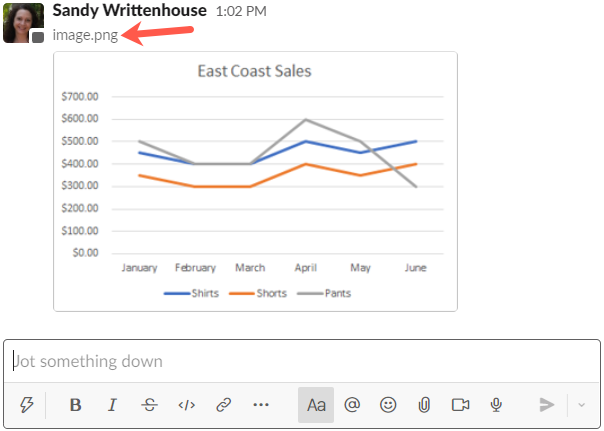Send the message now
This screenshot has width=604, height=431.
click(x=547, y=405)
